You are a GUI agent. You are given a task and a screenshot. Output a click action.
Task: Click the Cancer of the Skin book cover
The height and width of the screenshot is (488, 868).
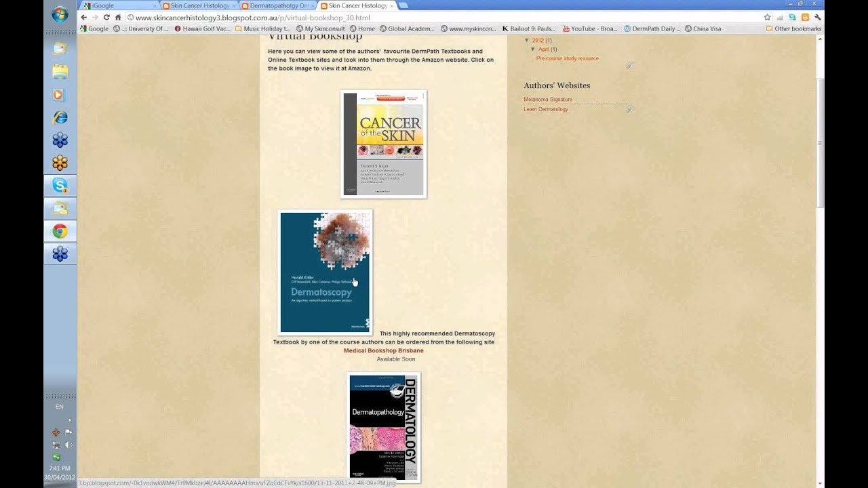[x=383, y=144]
